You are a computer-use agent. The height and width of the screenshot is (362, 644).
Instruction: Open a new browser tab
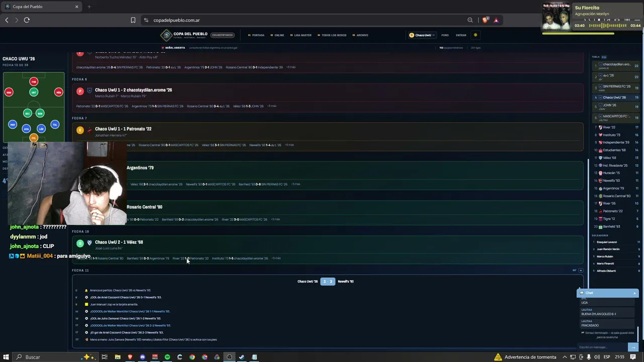coord(89,7)
